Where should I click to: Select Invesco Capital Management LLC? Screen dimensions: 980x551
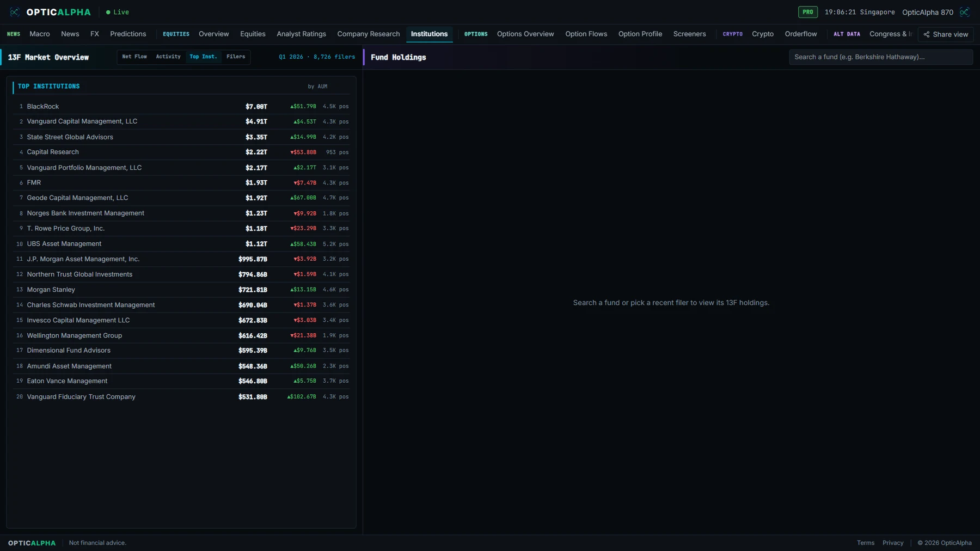(x=181, y=320)
